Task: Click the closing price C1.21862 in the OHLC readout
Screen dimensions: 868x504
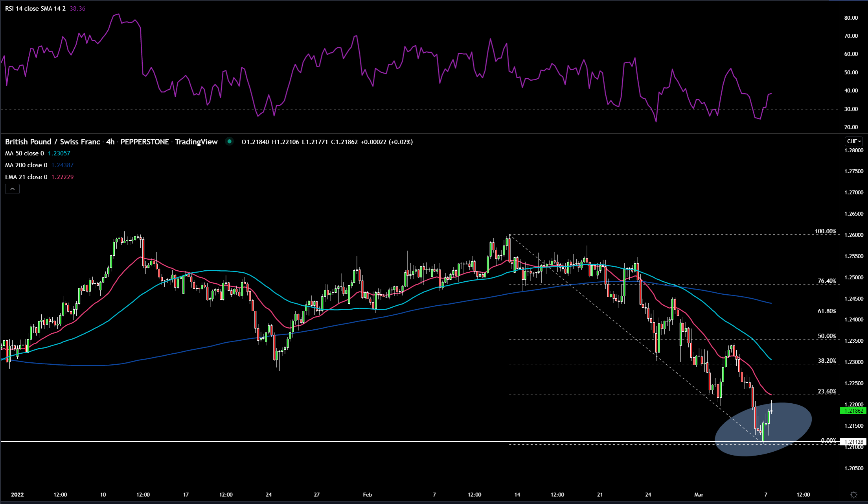Action: 344,142
